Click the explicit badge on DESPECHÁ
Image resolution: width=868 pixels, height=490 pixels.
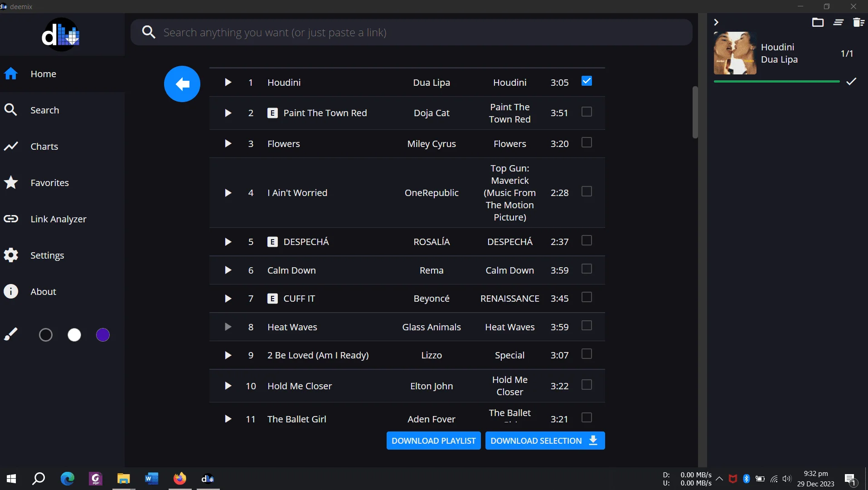click(x=272, y=242)
